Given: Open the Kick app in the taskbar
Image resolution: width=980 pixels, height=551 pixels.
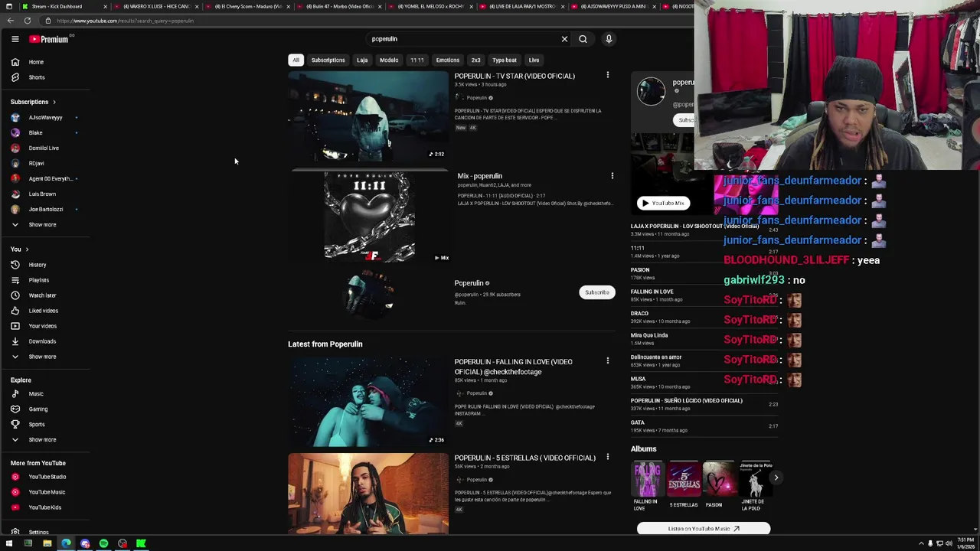Looking at the screenshot, I should [x=141, y=543].
